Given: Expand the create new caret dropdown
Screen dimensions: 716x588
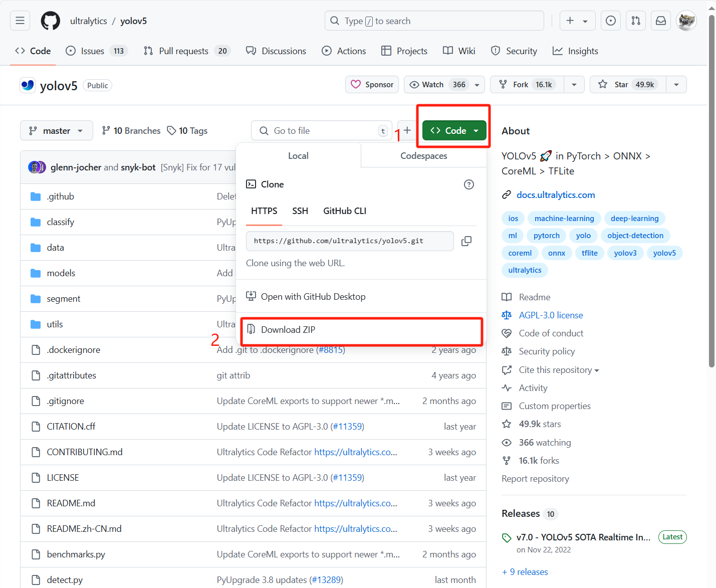Looking at the screenshot, I should pos(585,21).
